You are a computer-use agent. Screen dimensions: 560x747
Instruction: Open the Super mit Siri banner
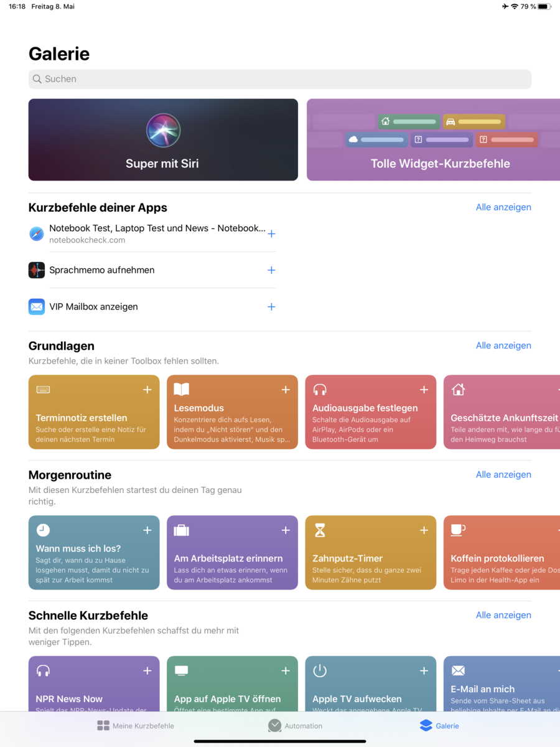163,140
